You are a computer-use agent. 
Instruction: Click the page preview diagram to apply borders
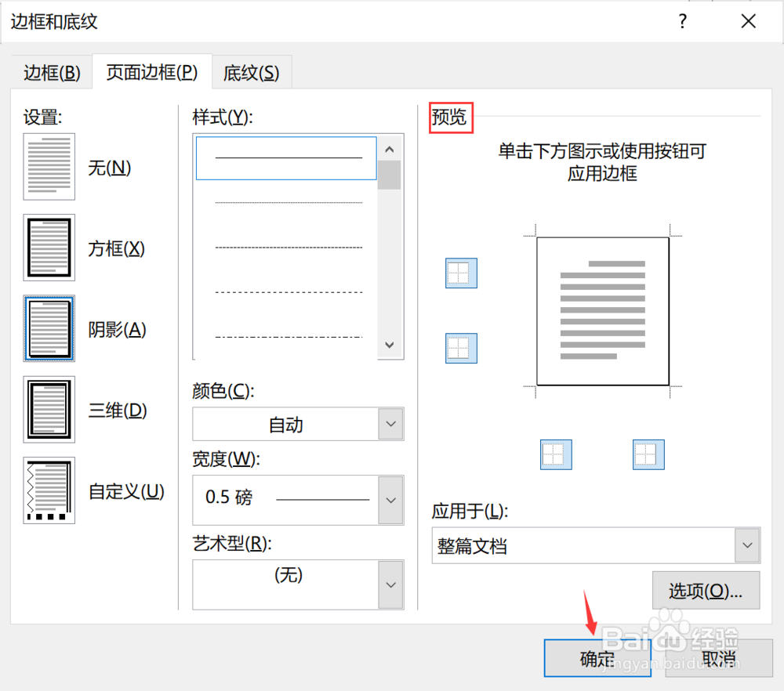tap(601, 312)
